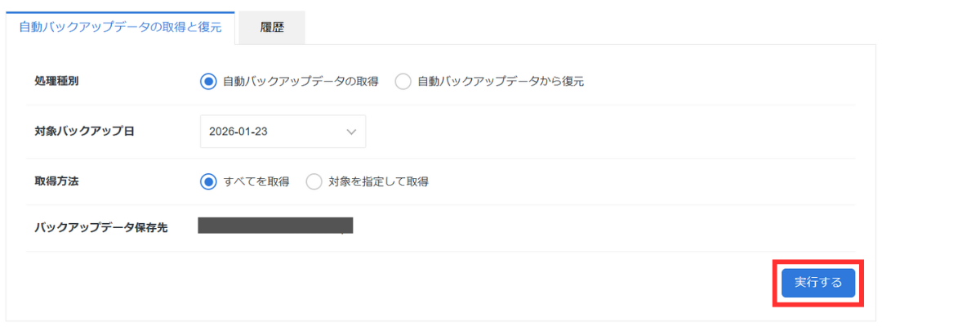The width and height of the screenshot is (980, 327).
Task: Click the redacted backup save destination value
Action: point(275,226)
